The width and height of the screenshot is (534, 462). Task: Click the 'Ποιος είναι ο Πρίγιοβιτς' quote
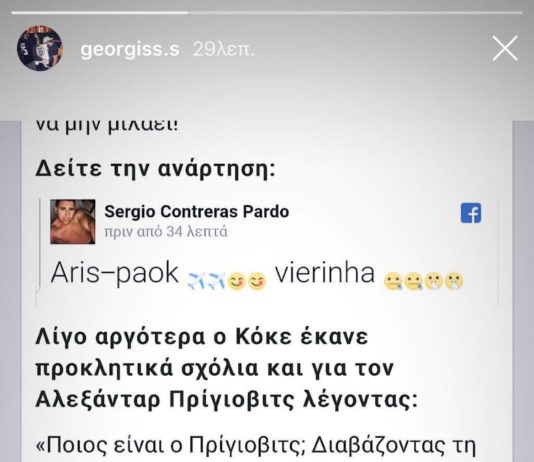click(x=255, y=446)
